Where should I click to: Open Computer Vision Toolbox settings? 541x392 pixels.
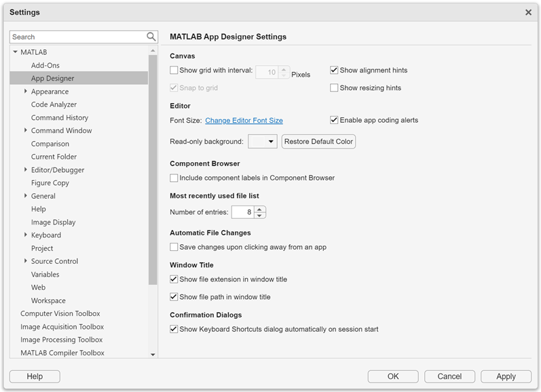60,313
